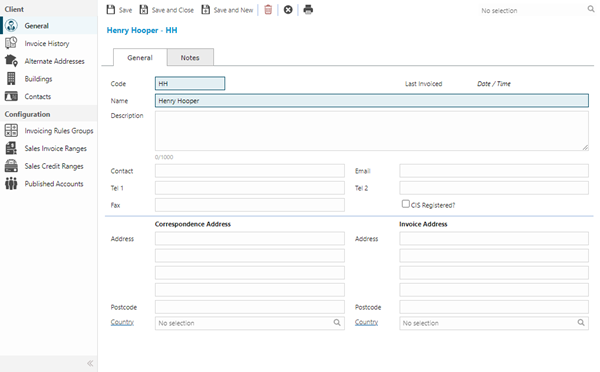Collapse the sidebar with the double chevron

pos(90,363)
